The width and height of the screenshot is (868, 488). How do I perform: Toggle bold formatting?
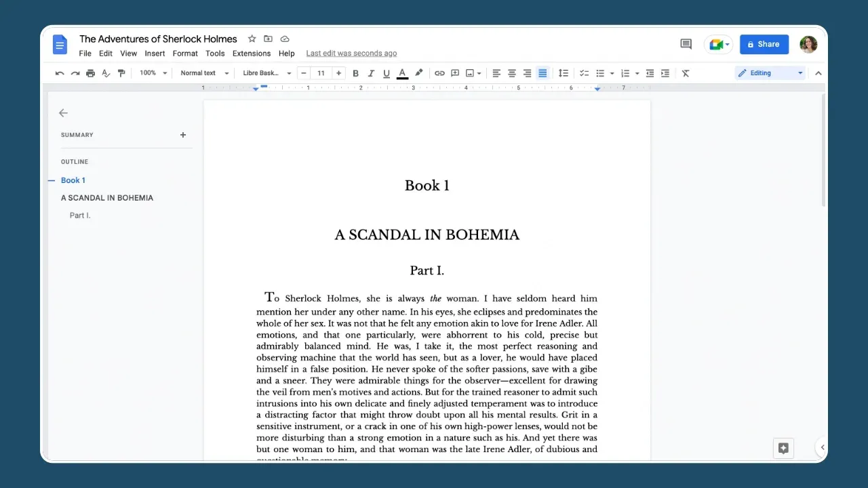(x=355, y=73)
